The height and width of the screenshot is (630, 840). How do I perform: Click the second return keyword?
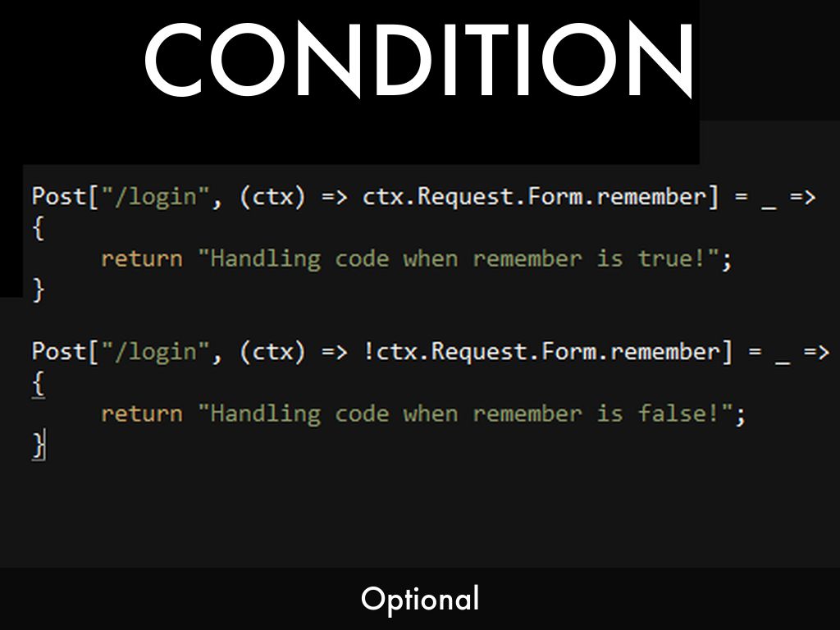click(x=142, y=414)
